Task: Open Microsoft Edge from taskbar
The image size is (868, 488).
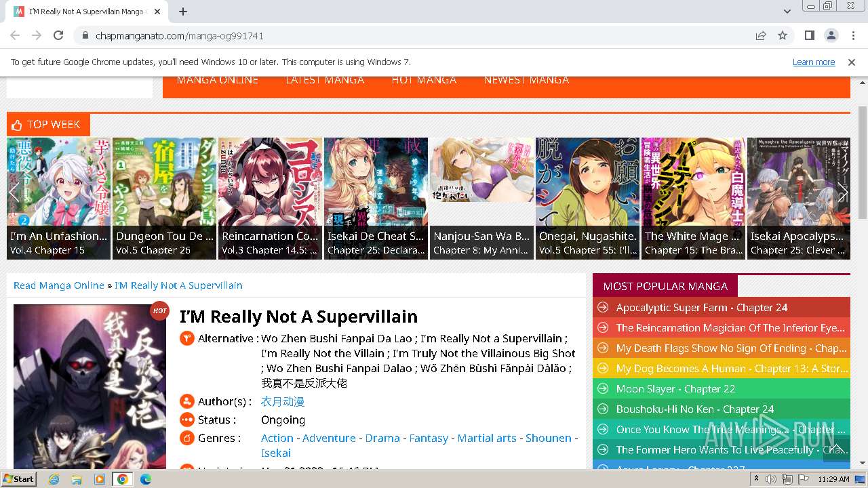Action: pos(146,479)
